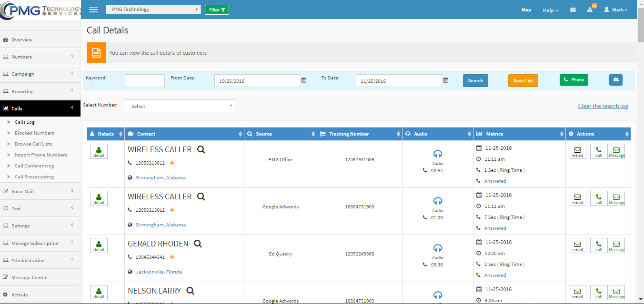The image size is (644, 304).
Task: Open Call Broadcasting submenu item
Action: (x=34, y=177)
